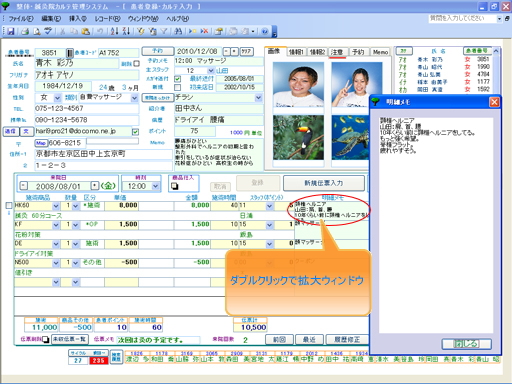Click the Delete Record toolbar icon
Viewport: 512px width, 384px height.
pyautogui.click(x=204, y=31)
